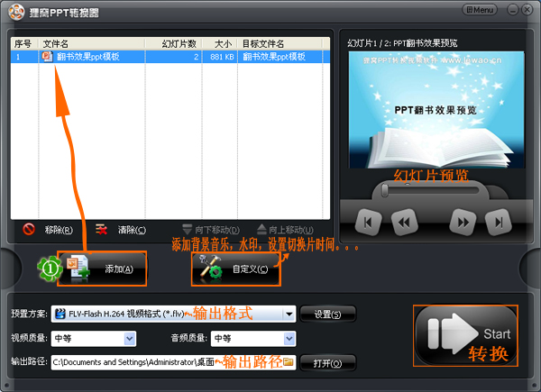
Task: Click the 881 KB size cell
Action: tap(222, 57)
